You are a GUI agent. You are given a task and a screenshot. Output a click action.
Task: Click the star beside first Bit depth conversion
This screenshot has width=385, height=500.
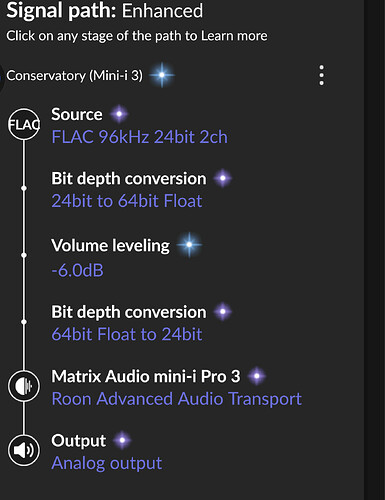(x=223, y=178)
